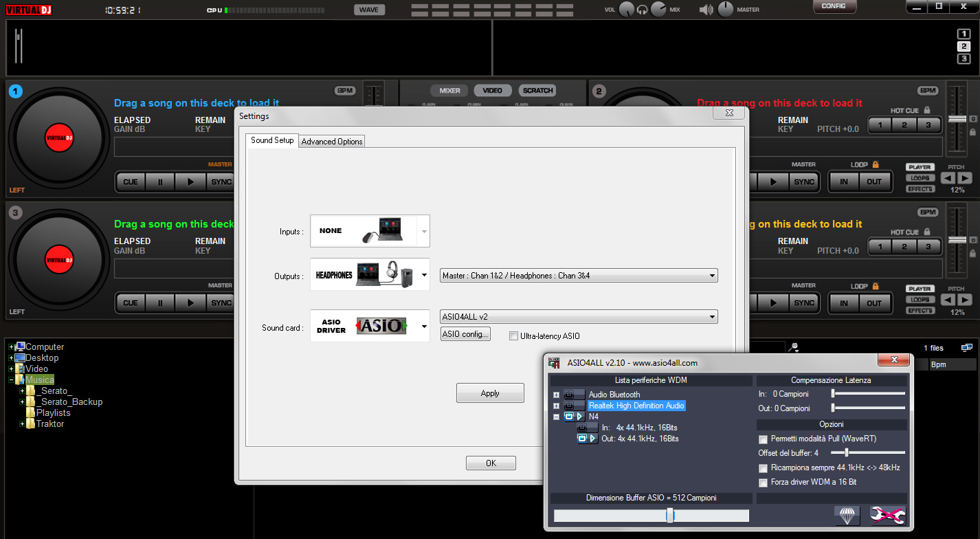Screen dimensions: 980x539
Task: Click the pitch decrease arrow on deck 2
Action: click(x=948, y=178)
